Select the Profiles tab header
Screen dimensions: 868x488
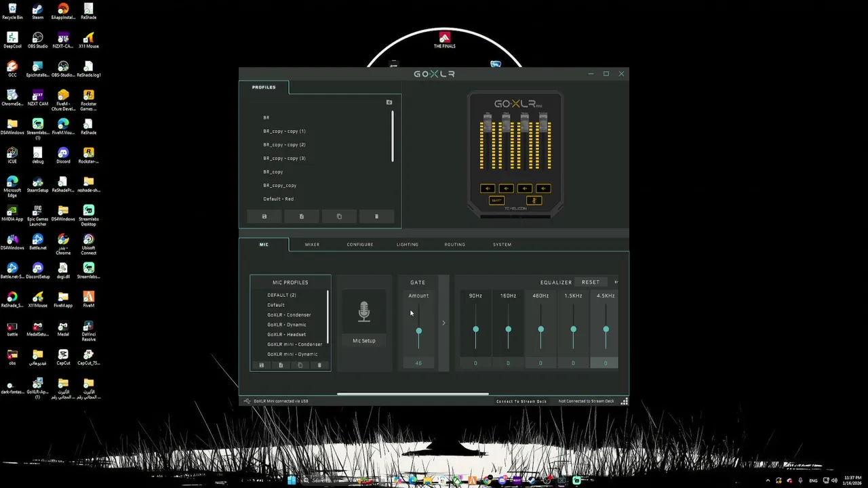pos(264,87)
